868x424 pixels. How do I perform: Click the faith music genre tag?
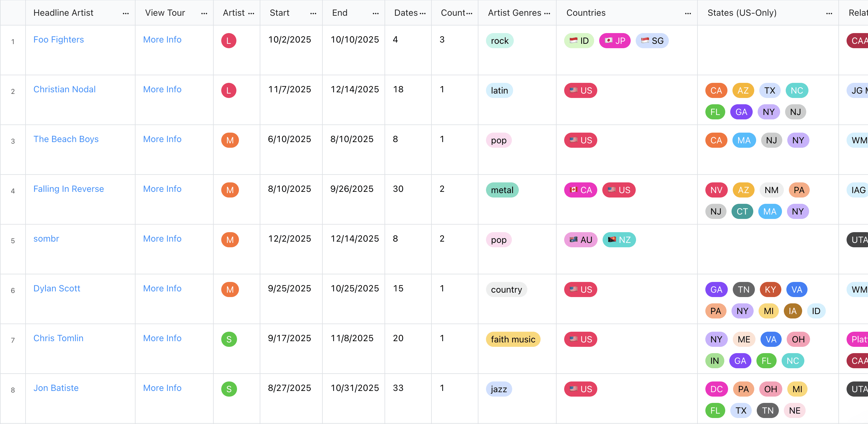[513, 339]
